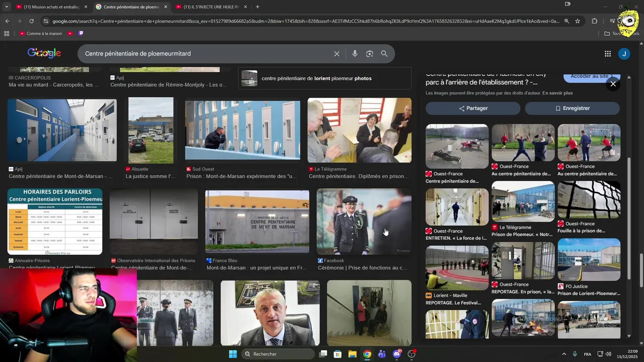The width and height of the screenshot is (644, 362).
Task: Reload the current Google page
Action: point(31,21)
